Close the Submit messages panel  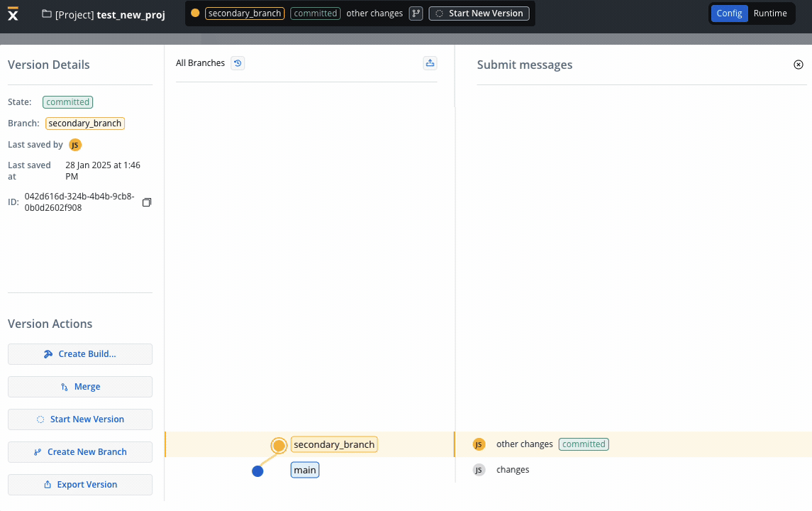[x=798, y=65]
